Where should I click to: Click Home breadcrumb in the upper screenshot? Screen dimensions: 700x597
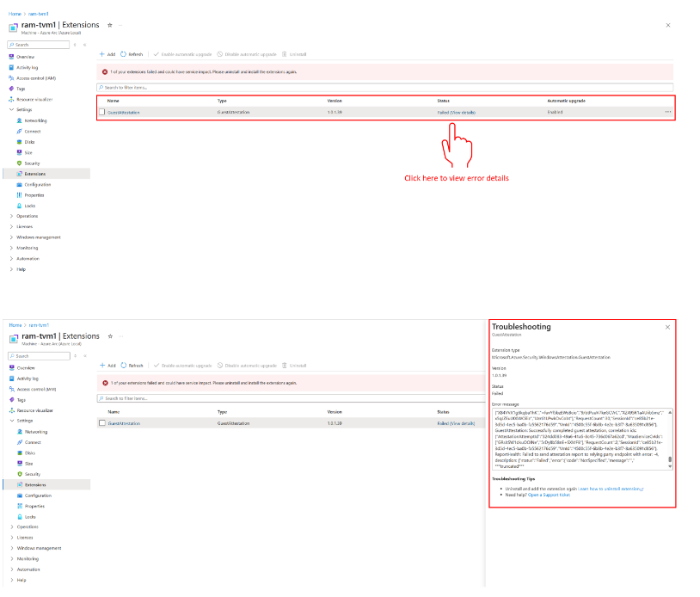pyautogui.click(x=15, y=14)
